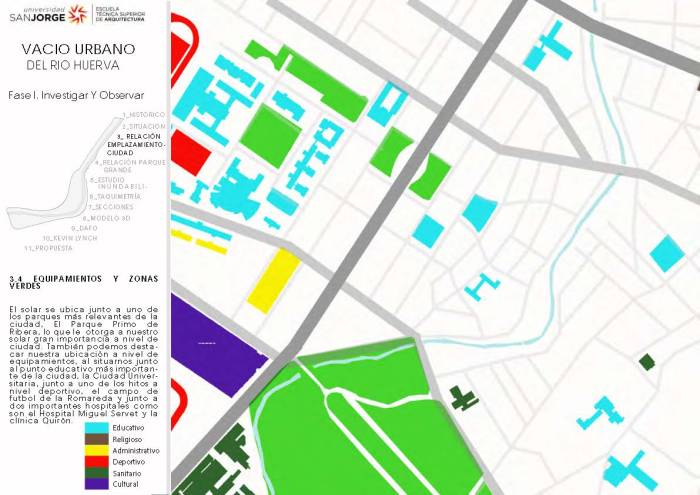Click the Cultural legend label
Screen dimensions: 700x495
(124, 484)
